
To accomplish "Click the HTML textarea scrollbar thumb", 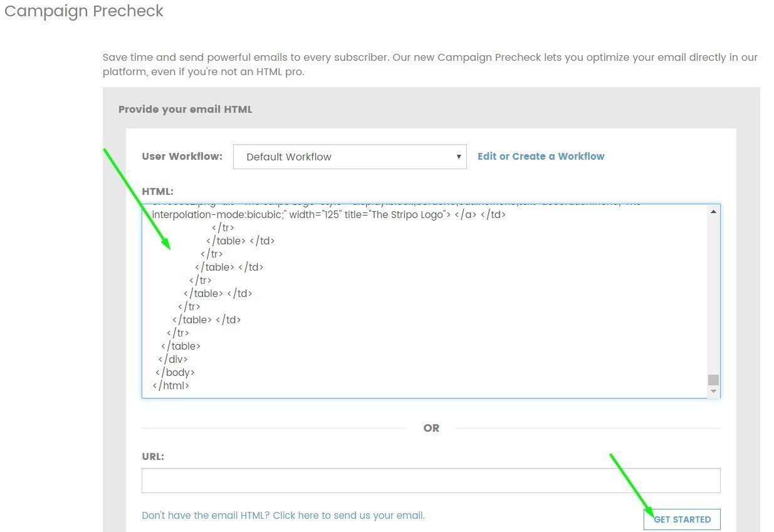I will pos(713,380).
